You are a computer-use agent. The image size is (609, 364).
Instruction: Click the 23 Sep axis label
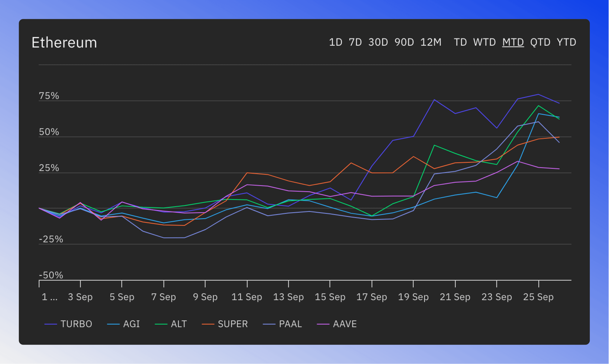497,297
